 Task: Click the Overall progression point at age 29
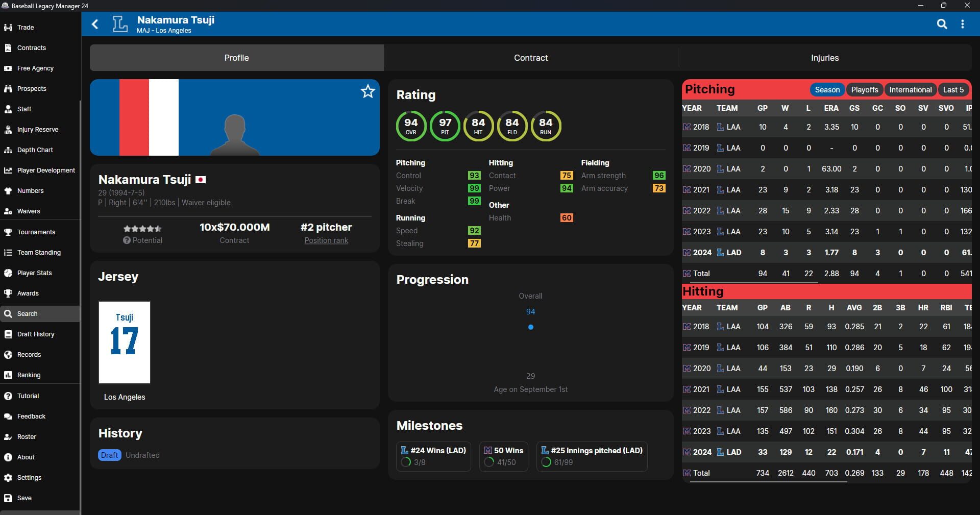pyautogui.click(x=531, y=327)
